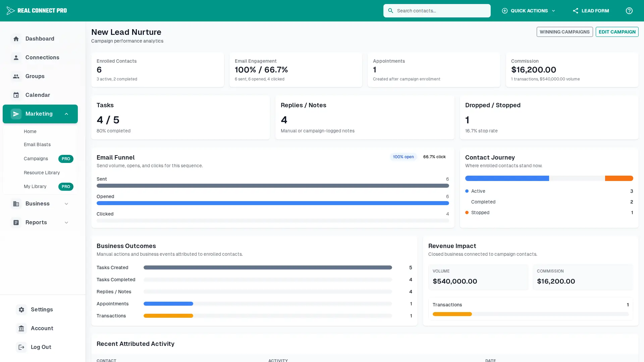644x362 pixels.
Task: Click the Calendar icon in sidebar
Action: [x=16, y=95]
